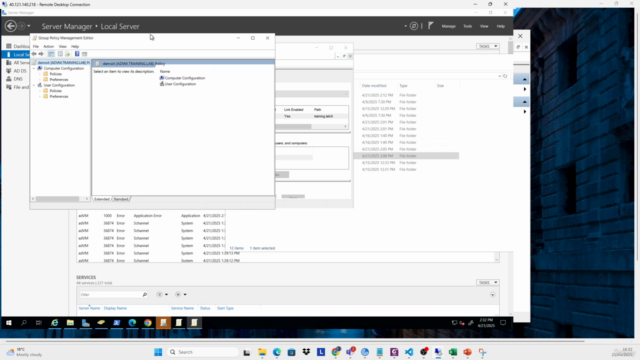Image resolution: width=640 pixels, height=360 pixels.
Task: Sort services by Service Name column
Action: pos(182,308)
